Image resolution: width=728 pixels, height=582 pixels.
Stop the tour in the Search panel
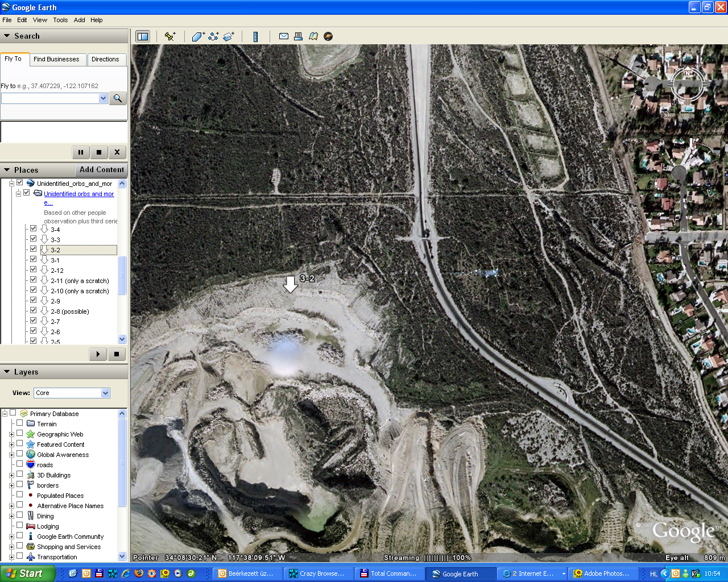(99, 152)
